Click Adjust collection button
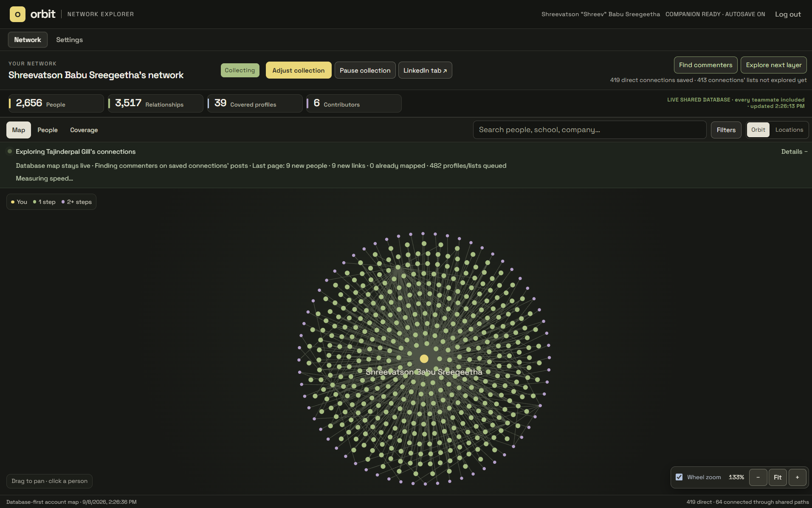Image resolution: width=812 pixels, height=508 pixels. (x=299, y=70)
